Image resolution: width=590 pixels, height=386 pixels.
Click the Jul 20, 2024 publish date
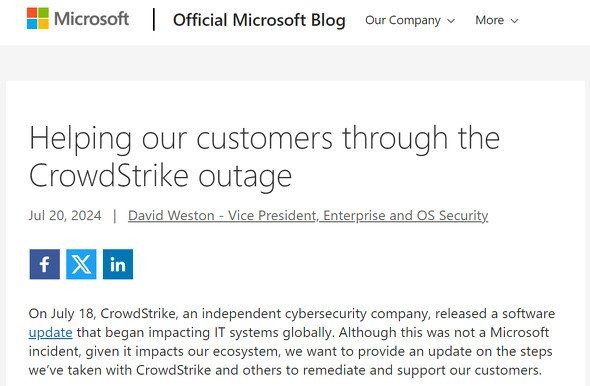click(65, 216)
